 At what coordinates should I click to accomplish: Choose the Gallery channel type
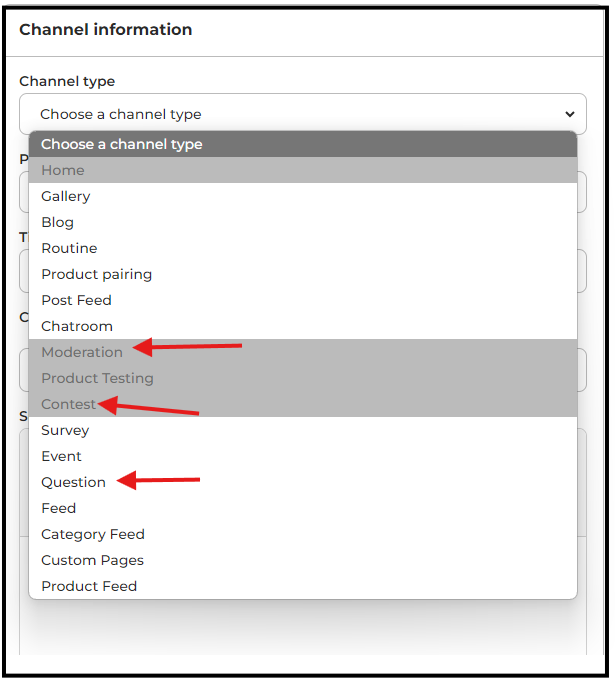(x=66, y=196)
